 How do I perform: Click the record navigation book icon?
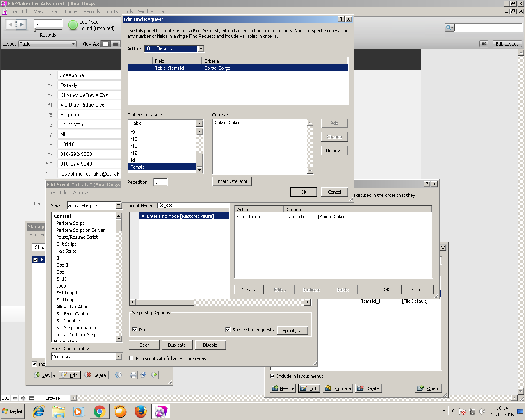tap(16, 25)
